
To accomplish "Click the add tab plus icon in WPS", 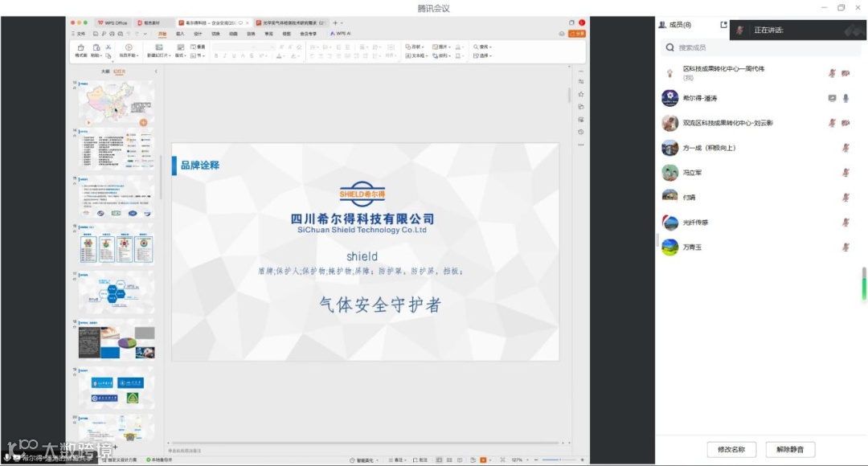I will coord(335,22).
